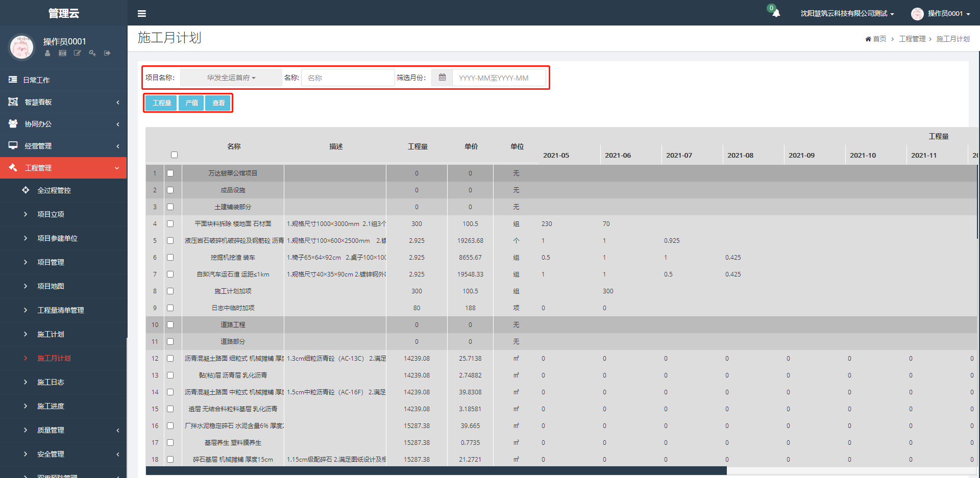980x478 pixels.
Task: Check the box for 基层养生 塑料膜养生
Action: (x=170, y=443)
